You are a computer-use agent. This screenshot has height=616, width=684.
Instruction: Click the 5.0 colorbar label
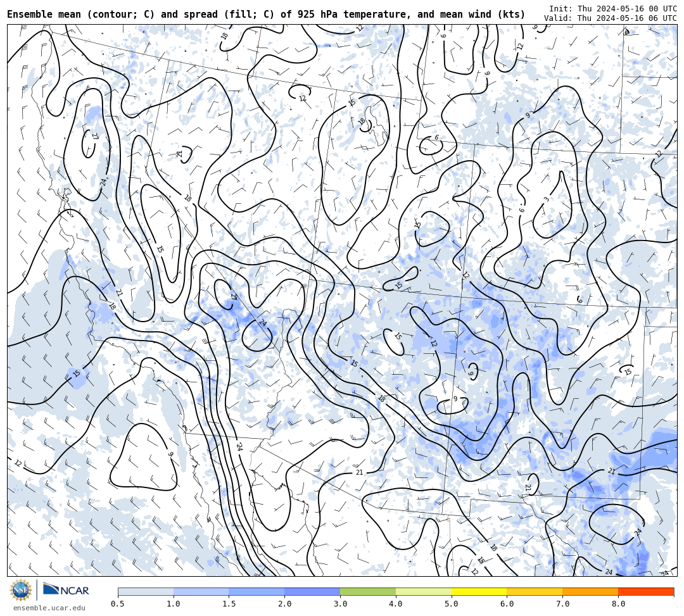coord(452,604)
